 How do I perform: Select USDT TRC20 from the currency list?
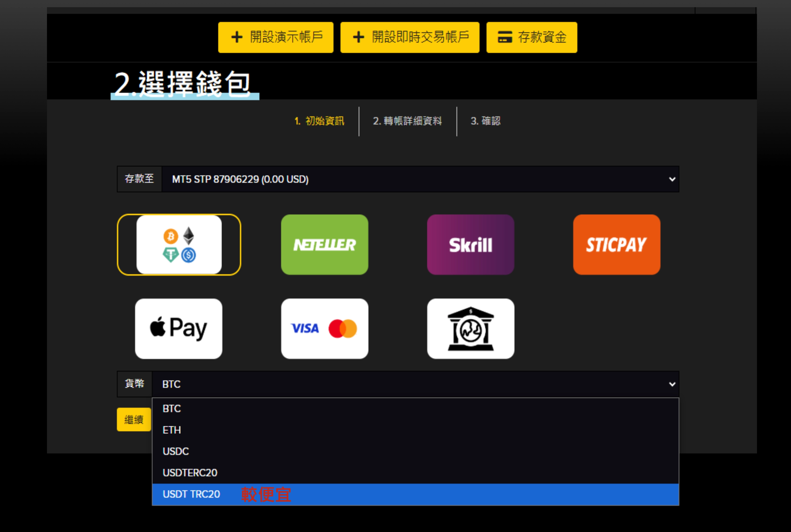point(415,494)
